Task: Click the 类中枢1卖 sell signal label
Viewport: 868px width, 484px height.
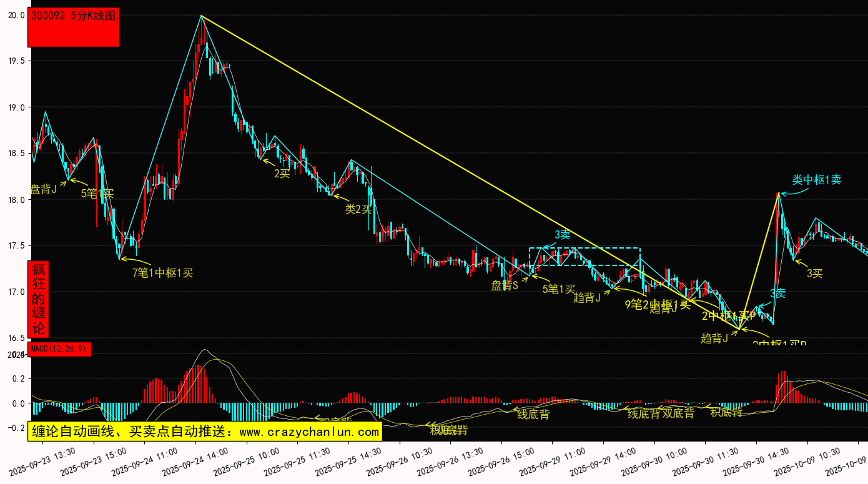Action: click(816, 180)
